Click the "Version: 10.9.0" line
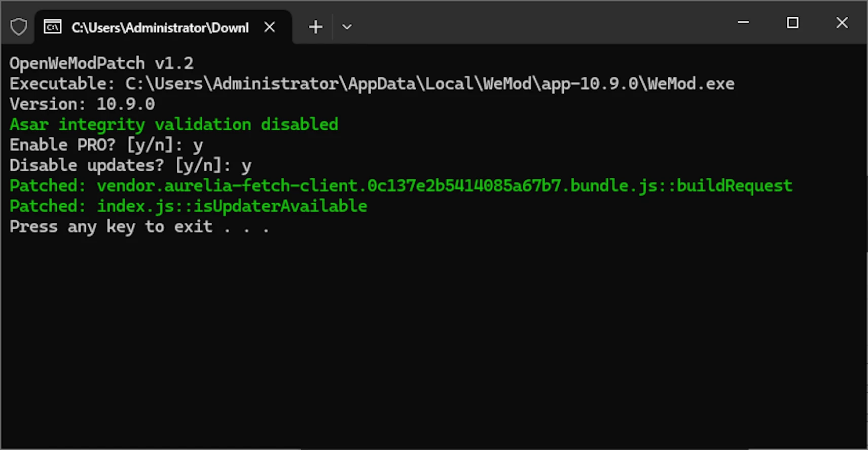 point(82,104)
